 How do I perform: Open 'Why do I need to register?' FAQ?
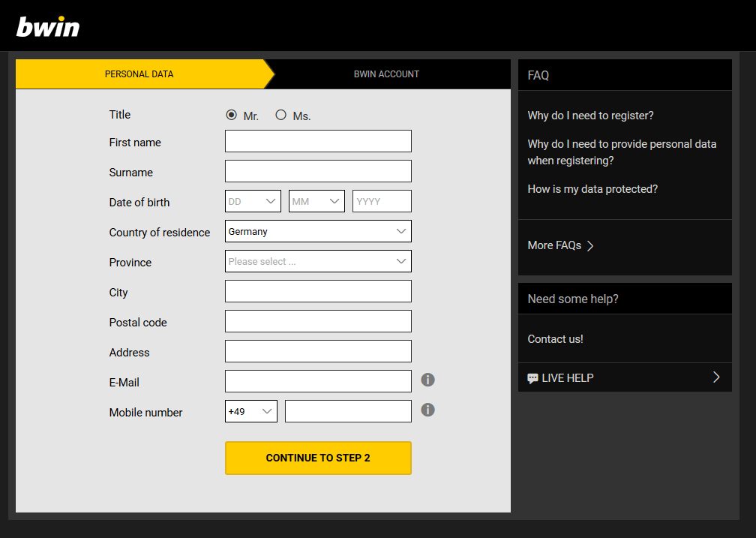tap(591, 116)
